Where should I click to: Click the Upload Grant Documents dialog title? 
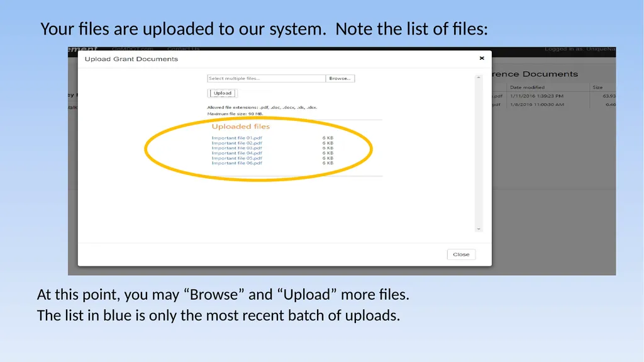(x=131, y=59)
